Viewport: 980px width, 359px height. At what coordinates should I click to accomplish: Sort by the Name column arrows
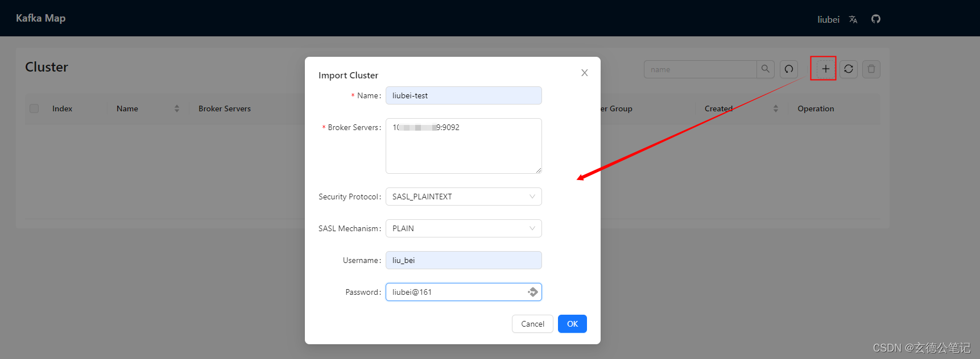tap(177, 108)
